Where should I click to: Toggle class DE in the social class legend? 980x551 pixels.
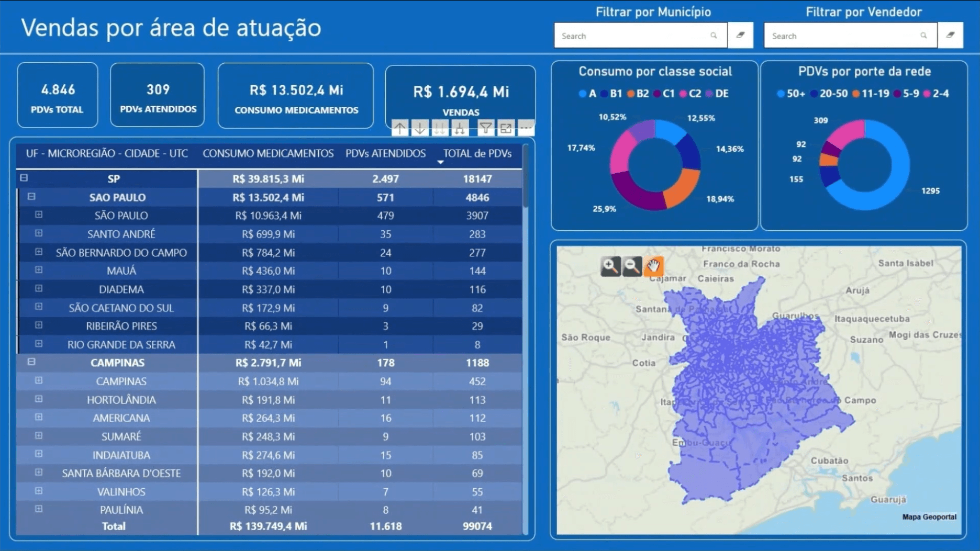coord(717,94)
